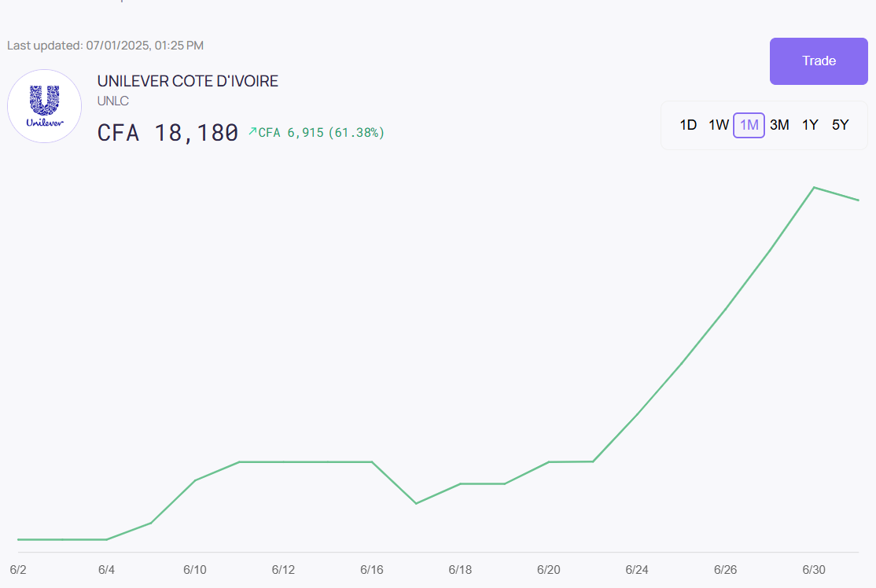The width and height of the screenshot is (876, 588).
Task: Show the 1Y price history
Action: [x=810, y=125]
